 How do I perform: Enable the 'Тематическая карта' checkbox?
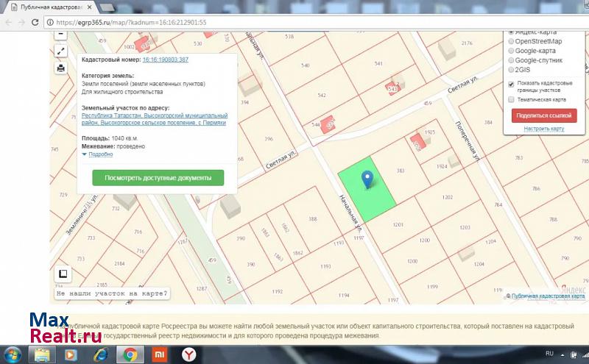512,99
